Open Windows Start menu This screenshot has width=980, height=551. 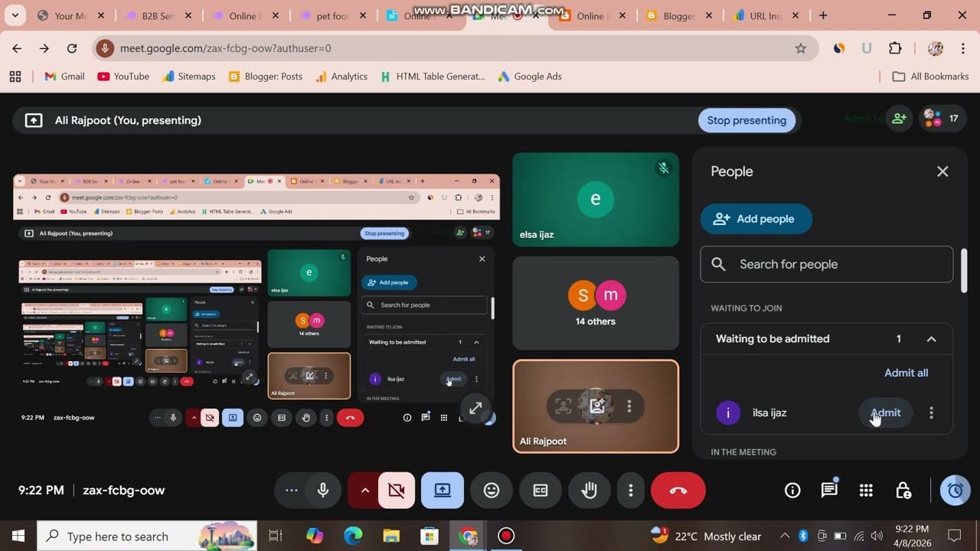pos(18,536)
